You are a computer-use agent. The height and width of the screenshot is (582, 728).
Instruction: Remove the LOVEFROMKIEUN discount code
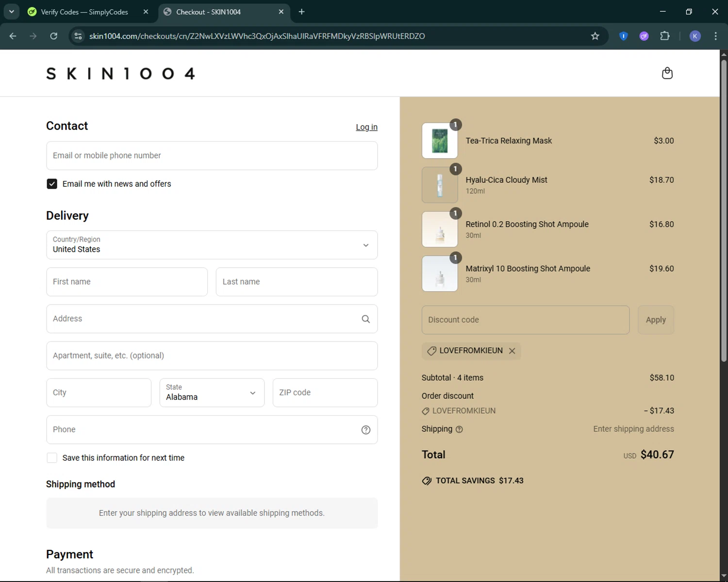(512, 351)
